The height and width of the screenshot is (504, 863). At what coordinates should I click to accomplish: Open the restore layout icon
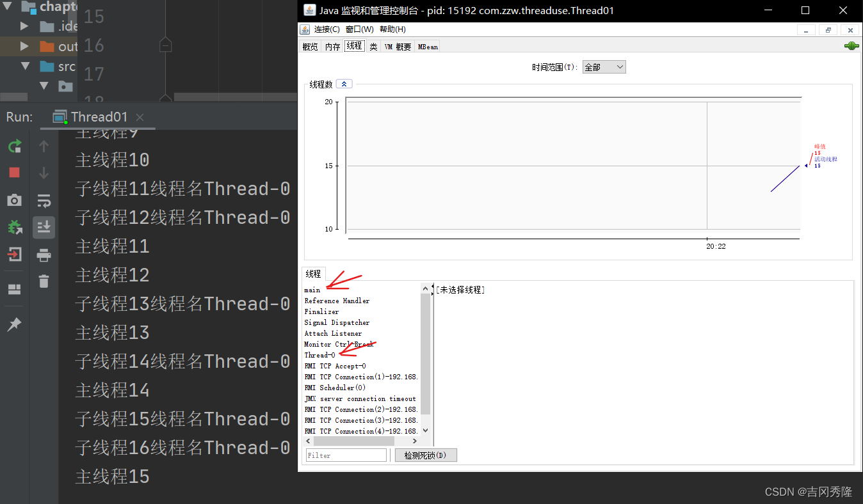click(x=14, y=290)
